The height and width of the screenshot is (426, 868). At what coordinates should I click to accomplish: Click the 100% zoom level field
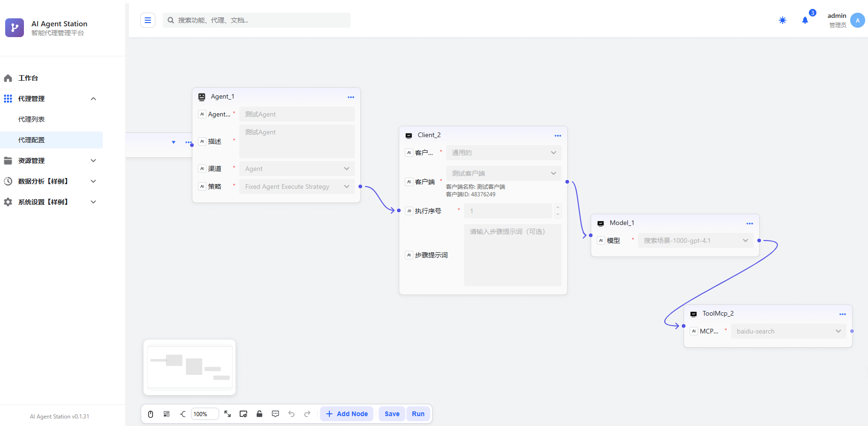pyautogui.click(x=205, y=414)
